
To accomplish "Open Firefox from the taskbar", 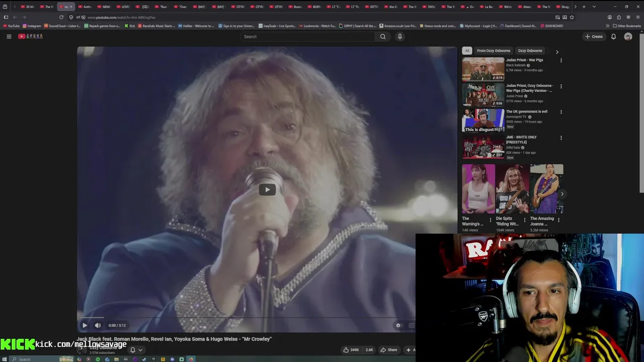I will coord(191,359).
